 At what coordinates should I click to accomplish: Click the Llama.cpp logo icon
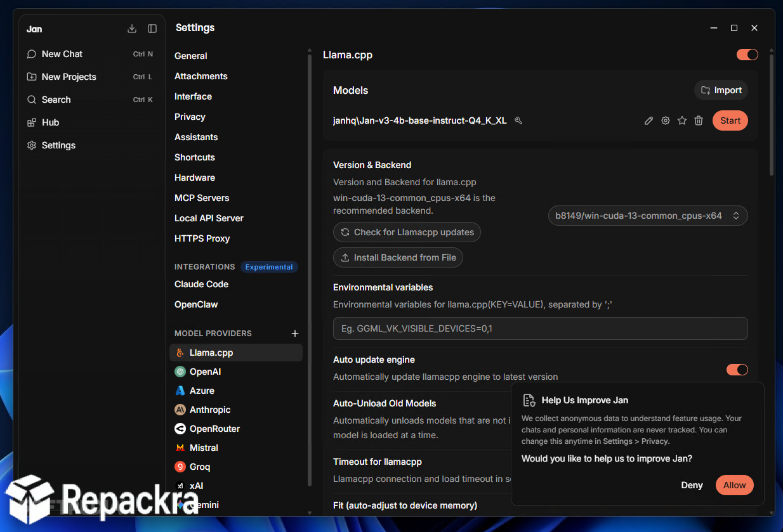(180, 353)
